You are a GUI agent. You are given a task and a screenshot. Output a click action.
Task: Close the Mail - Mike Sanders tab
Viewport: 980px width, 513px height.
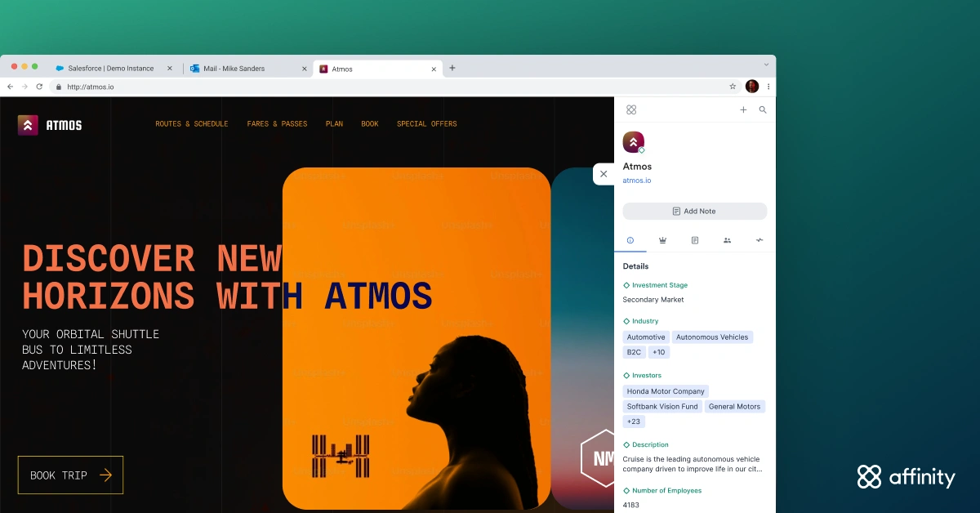tap(305, 69)
